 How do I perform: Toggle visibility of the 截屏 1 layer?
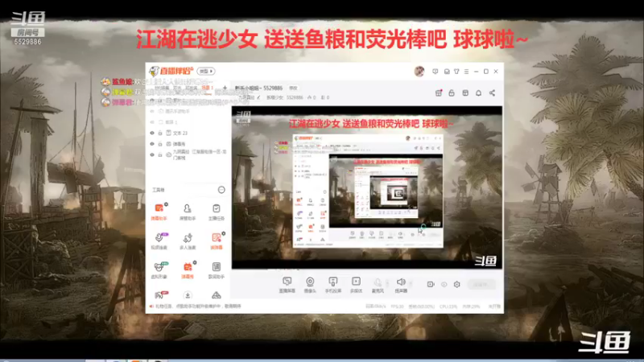coord(152,122)
